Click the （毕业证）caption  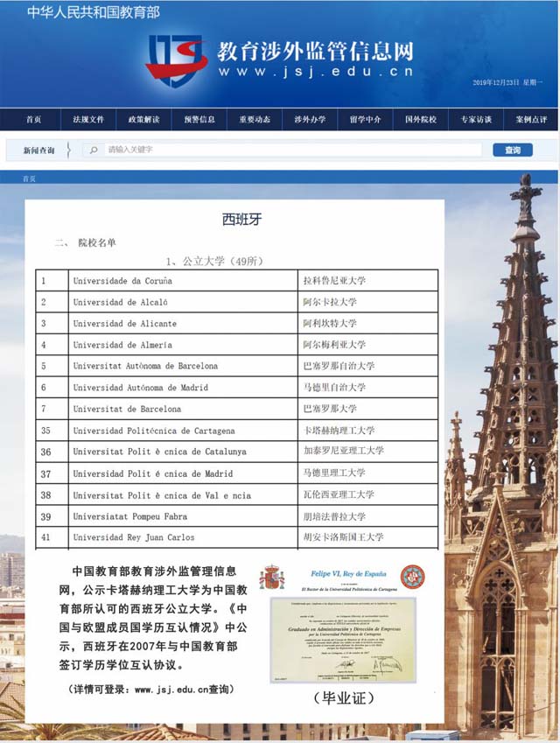[344, 697]
